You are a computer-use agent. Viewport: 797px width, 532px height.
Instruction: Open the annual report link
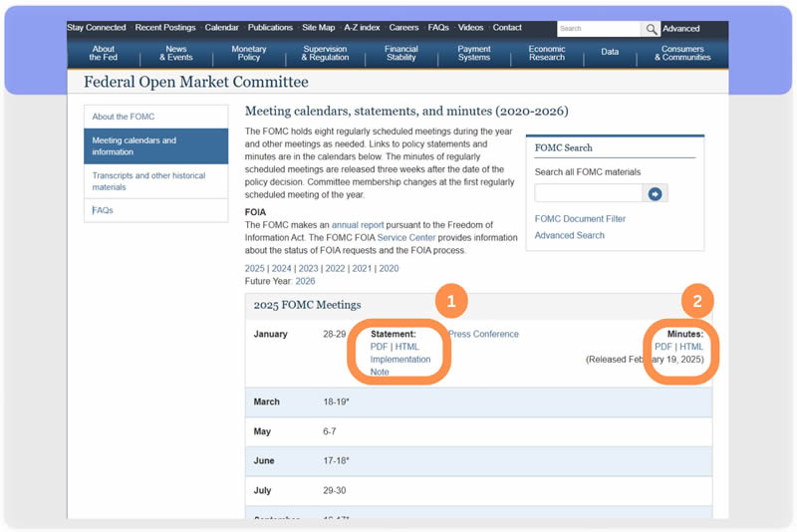point(358,225)
